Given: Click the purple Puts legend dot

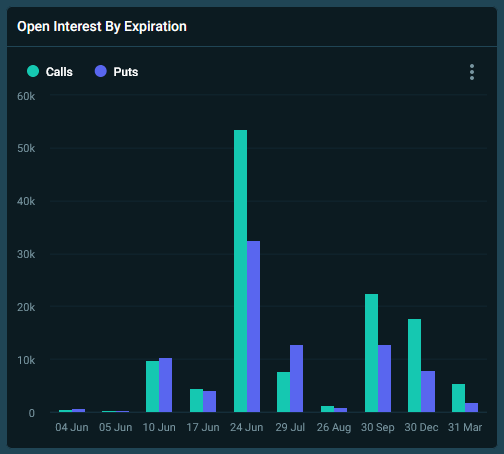Looking at the screenshot, I should [x=101, y=71].
